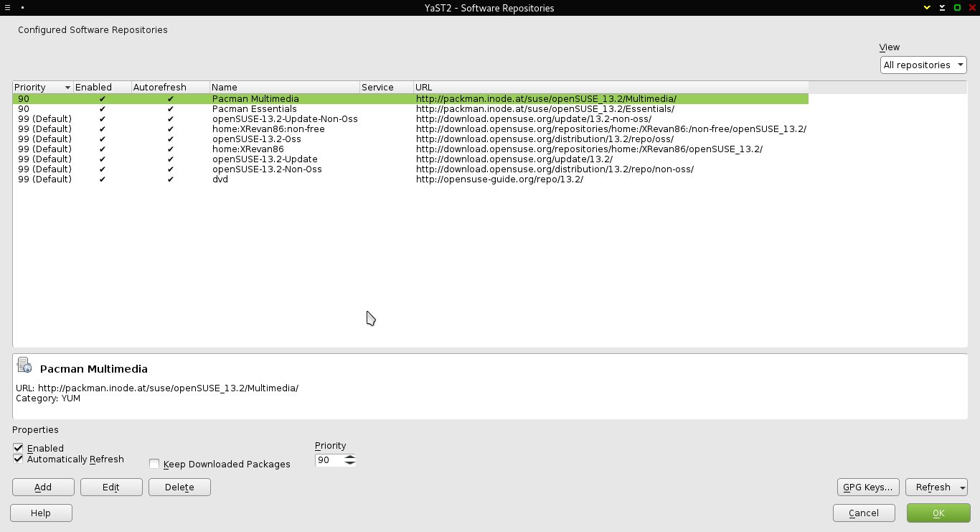Open the Help button
Image resolution: width=980 pixels, height=532 pixels.
click(41, 513)
